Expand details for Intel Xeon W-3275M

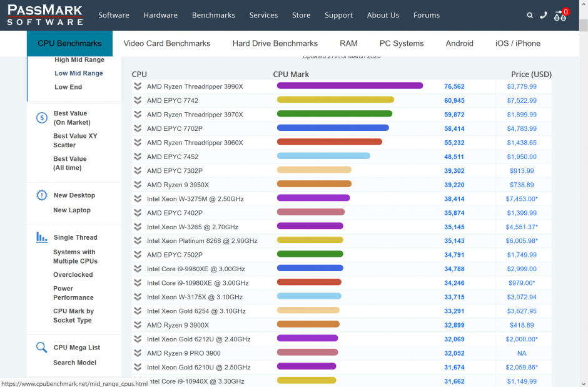tap(138, 199)
